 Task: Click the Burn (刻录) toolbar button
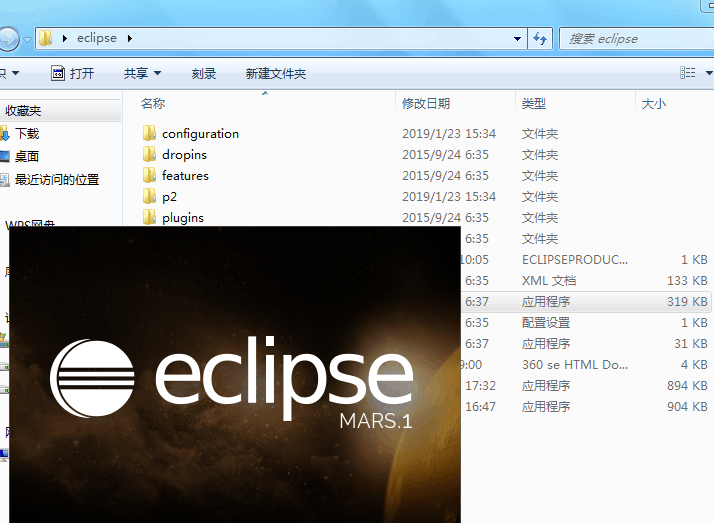[204, 73]
